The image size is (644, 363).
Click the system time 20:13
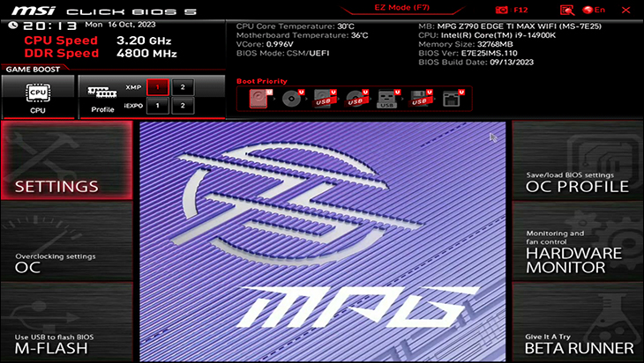(x=49, y=26)
